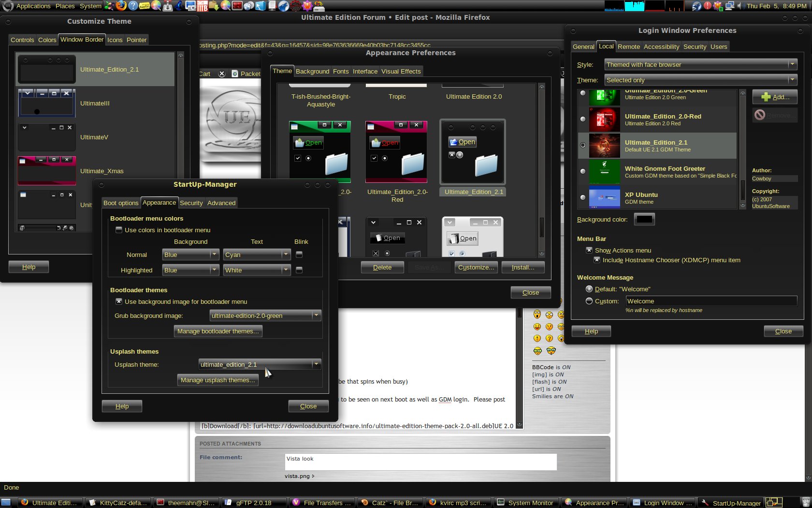
Task: Toggle Blink checkbox for Highlighted row
Action: (x=299, y=270)
